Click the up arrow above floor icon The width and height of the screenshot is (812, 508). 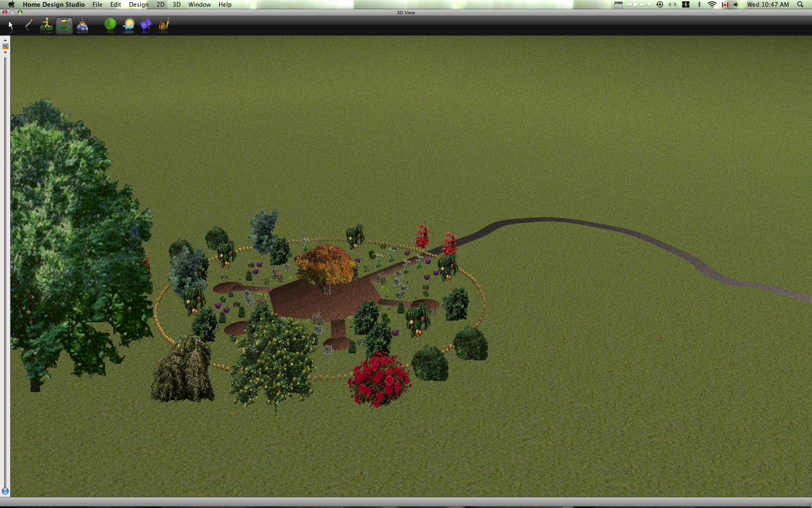tap(5, 41)
